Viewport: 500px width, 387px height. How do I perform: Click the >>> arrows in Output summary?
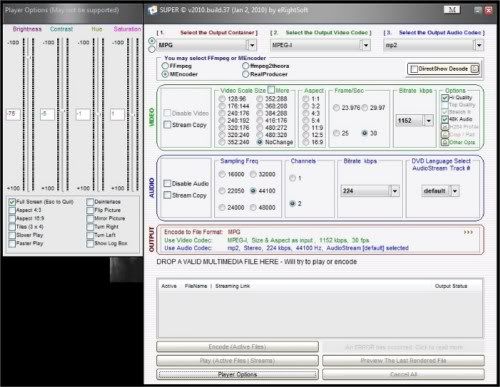(x=468, y=232)
